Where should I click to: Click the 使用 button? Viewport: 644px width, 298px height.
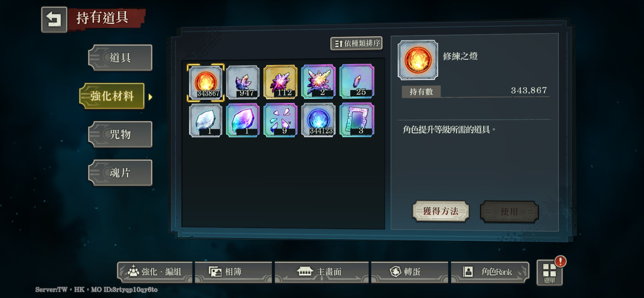pos(509,211)
